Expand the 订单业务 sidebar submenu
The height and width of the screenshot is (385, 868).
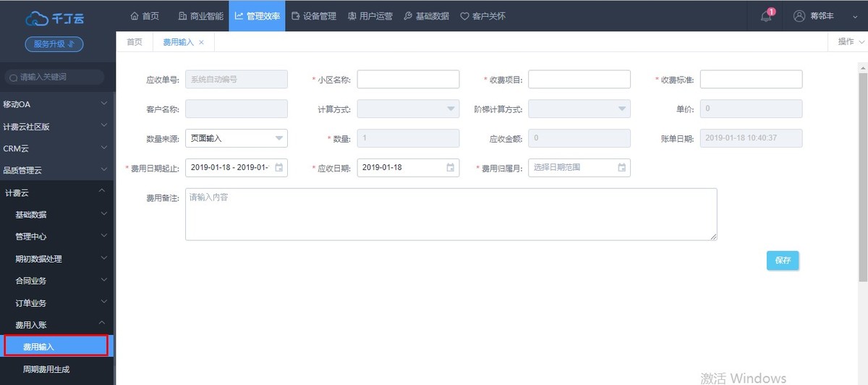tap(57, 303)
